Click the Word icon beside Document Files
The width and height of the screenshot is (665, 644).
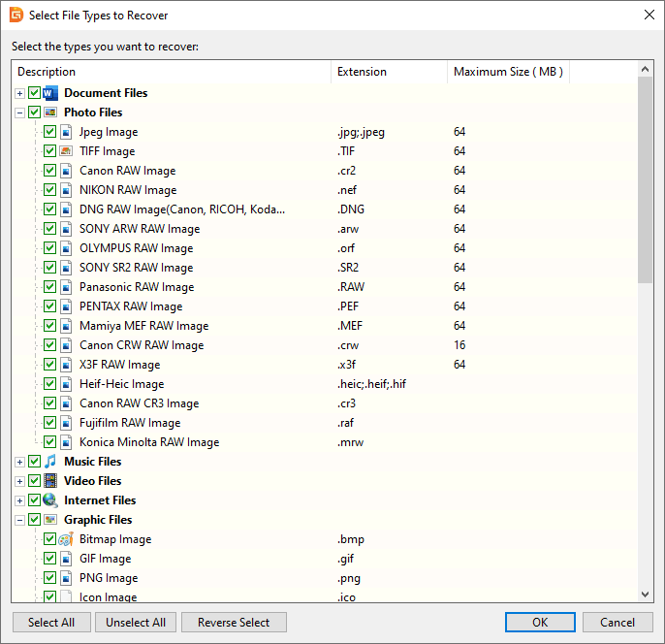(x=50, y=93)
